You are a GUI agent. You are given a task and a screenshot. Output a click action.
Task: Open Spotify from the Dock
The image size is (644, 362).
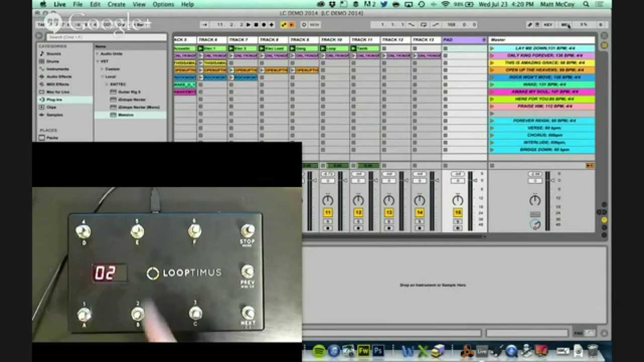point(319,351)
